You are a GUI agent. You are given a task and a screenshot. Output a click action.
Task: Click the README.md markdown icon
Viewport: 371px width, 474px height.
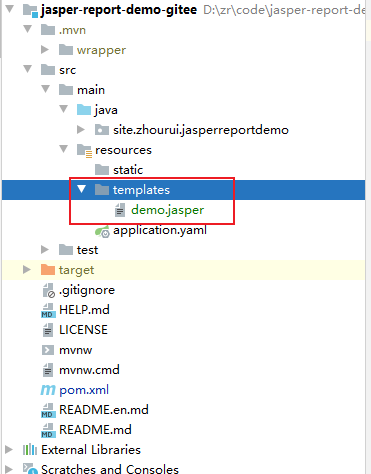(48, 430)
